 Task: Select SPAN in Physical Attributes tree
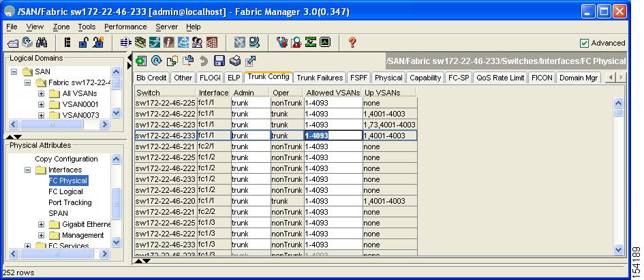tap(58, 213)
